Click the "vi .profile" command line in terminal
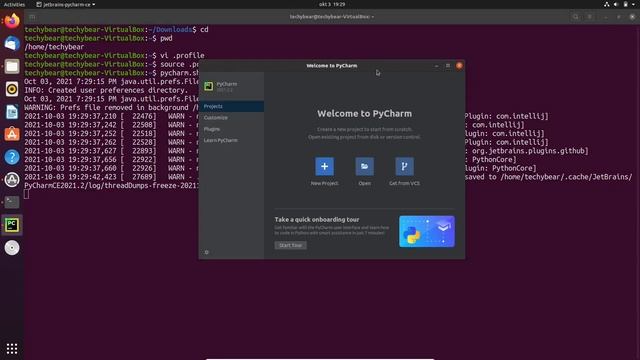The image size is (640, 360). pyautogui.click(x=182, y=56)
